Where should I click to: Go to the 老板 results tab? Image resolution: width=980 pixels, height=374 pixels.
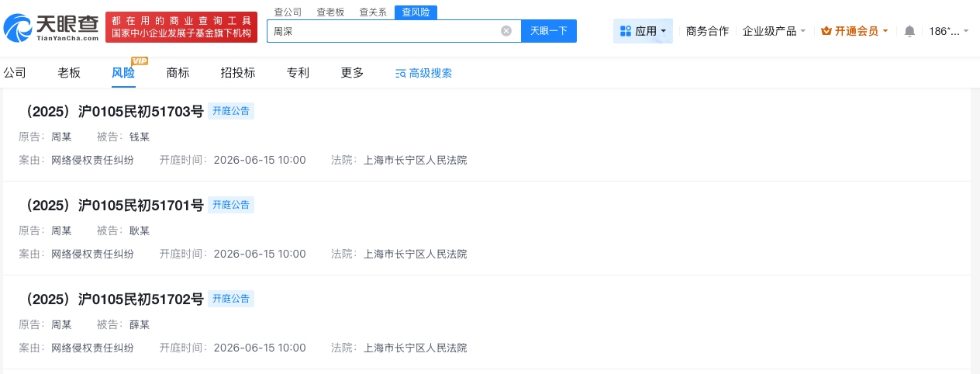(69, 73)
